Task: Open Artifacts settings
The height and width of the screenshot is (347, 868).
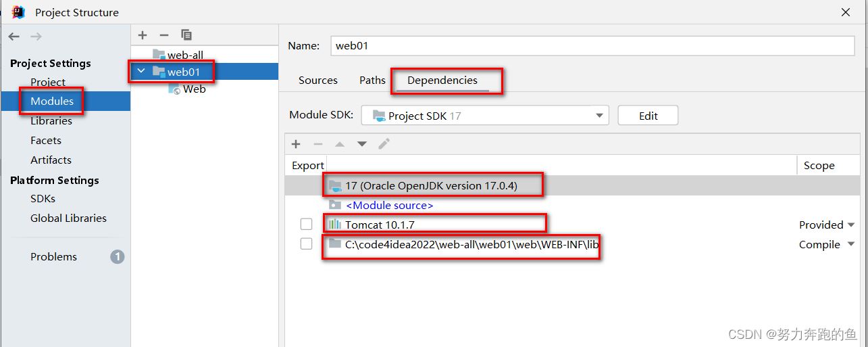Action: pyautogui.click(x=51, y=160)
